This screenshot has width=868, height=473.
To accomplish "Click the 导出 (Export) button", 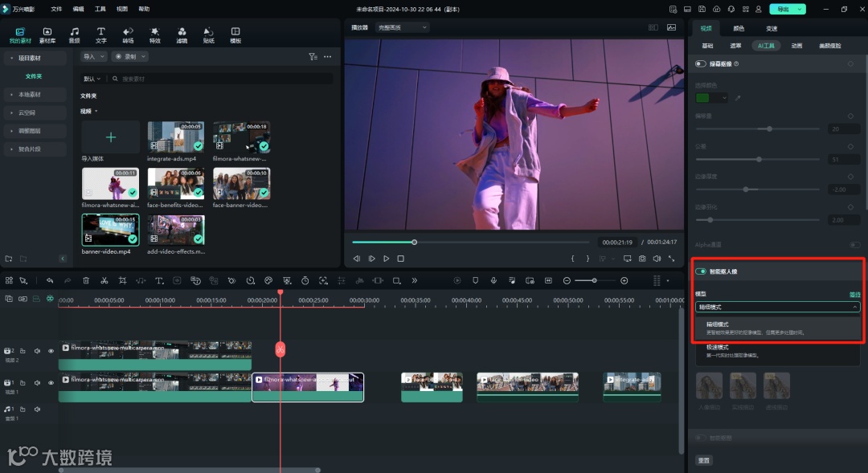I will (x=781, y=9).
